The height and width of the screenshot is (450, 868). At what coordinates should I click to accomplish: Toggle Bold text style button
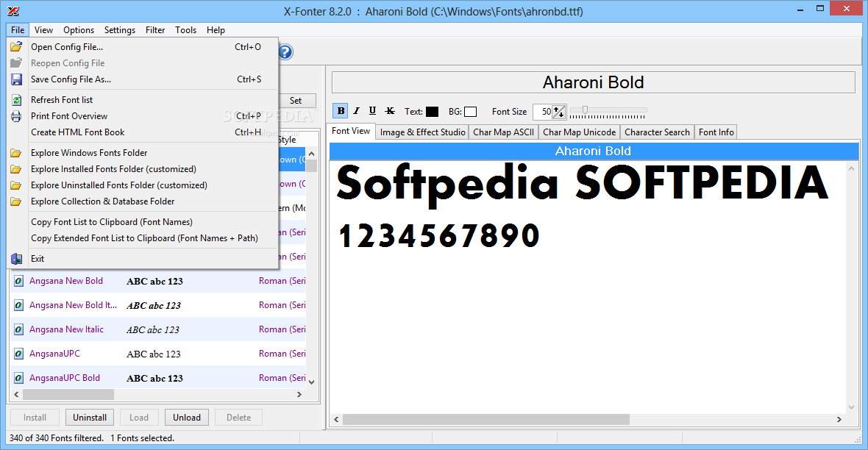(x=341, y=111)
